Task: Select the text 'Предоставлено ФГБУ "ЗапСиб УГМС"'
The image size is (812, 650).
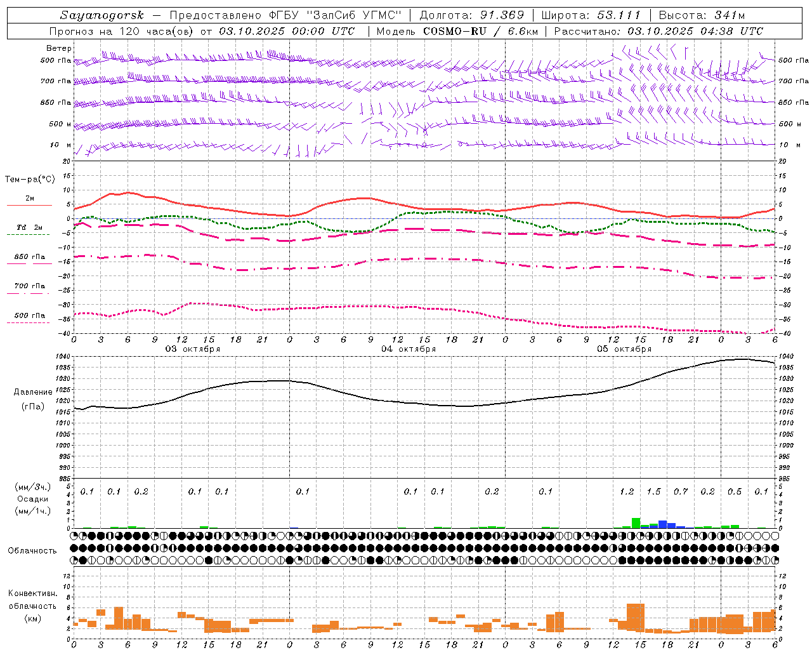Action: click(286, 15)
